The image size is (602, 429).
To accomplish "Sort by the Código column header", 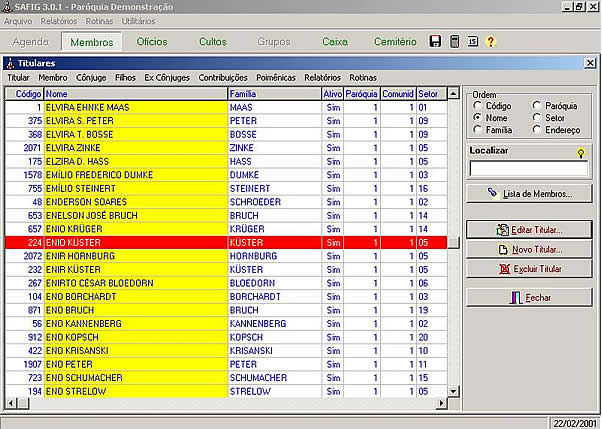I will coord(25,94).
